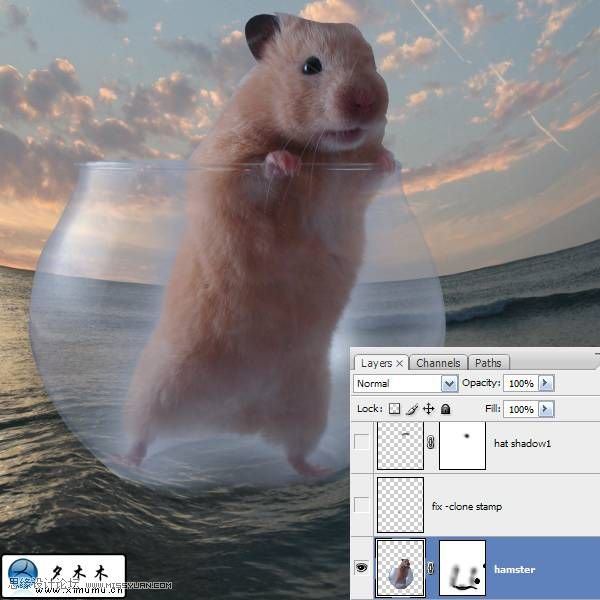The image size is (600, 600).
Task: Select the fix -clone stamp layer thumbnail
Action: point(400,505)
